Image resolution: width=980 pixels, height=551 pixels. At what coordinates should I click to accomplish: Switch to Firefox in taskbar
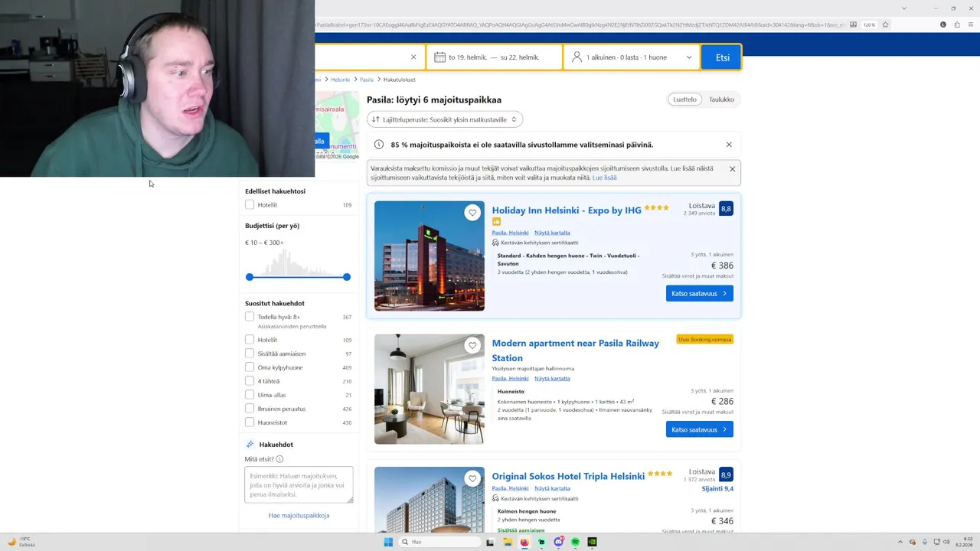[x=524, y=542]
